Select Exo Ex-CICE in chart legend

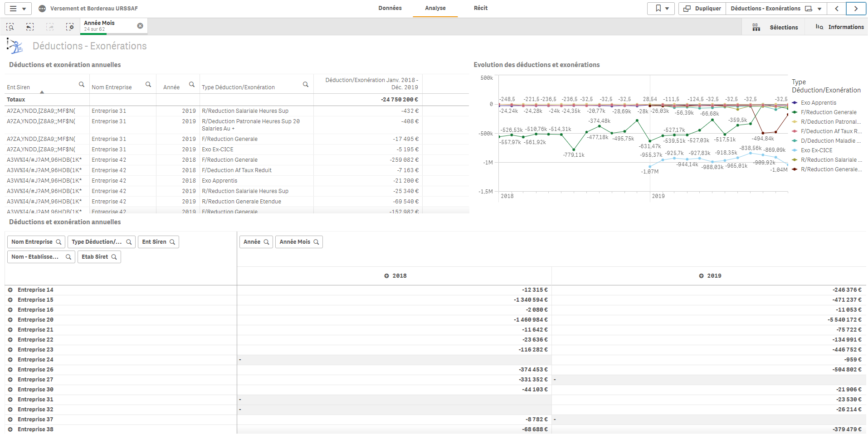816,150
